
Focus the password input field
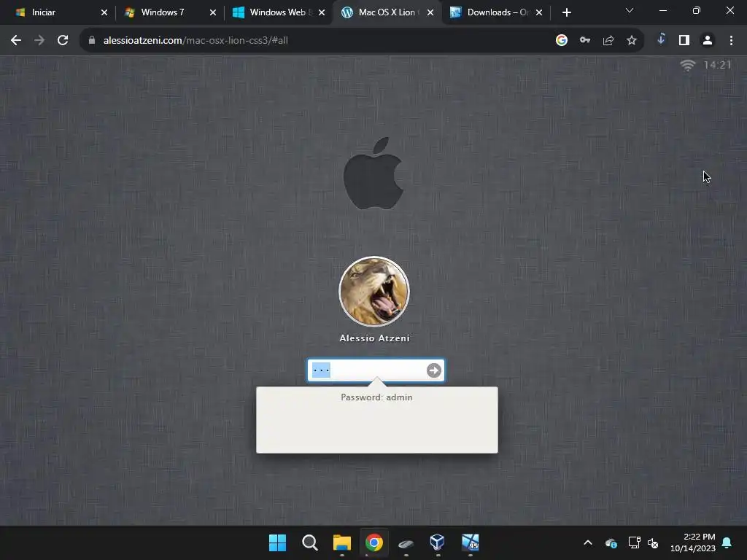[376, 370]
